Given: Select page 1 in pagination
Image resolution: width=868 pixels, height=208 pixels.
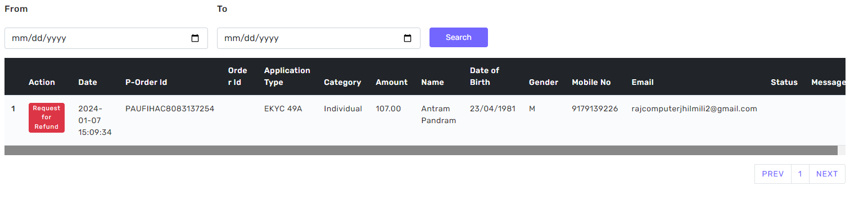Looking at the screenshot, I should pyautogui.click(x=800, y=174).
